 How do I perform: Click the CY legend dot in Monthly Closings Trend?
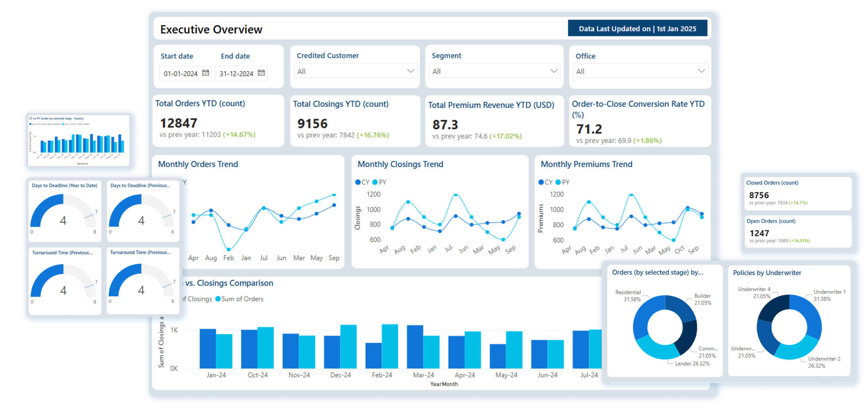click(358, 182)
